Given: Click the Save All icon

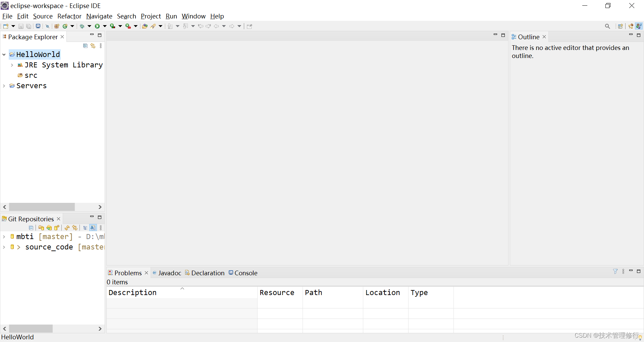Looking at the screenshot, I should (x=29, y=26).
